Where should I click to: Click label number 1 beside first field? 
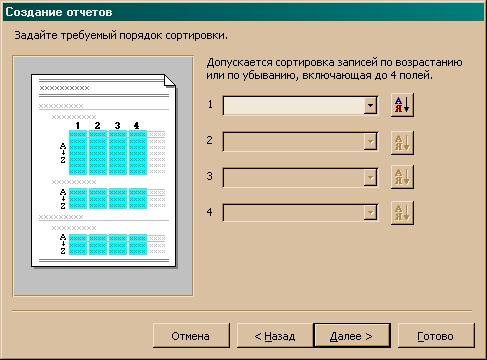click(210, 104)
